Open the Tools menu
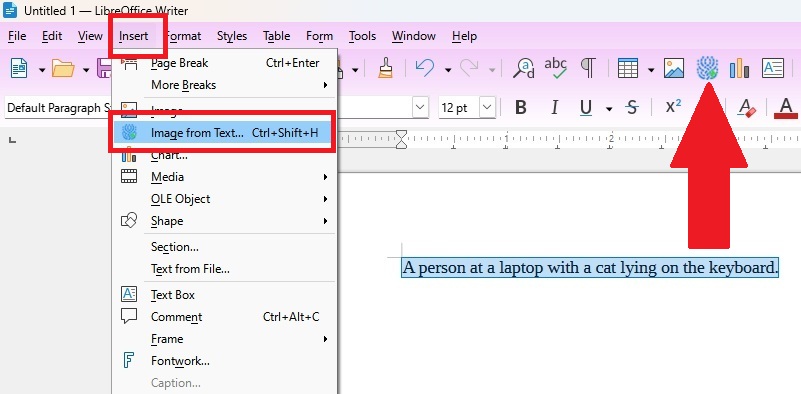Screen dimensions: 801x394 [x=363, y=36]
